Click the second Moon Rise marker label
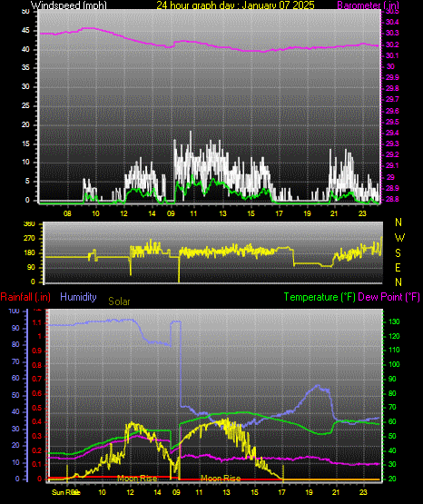423x504 pixels. [x=221, y=479]
